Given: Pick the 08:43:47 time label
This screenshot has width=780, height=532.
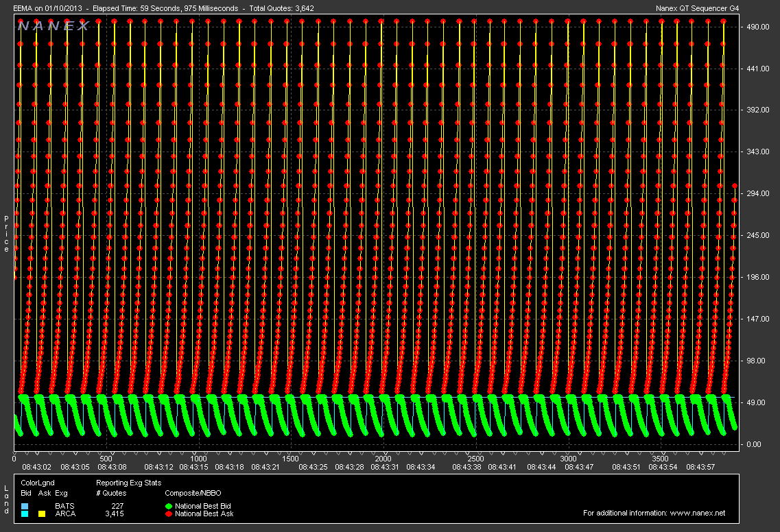Looking at the screenshot, I should (x=579, y=467).
